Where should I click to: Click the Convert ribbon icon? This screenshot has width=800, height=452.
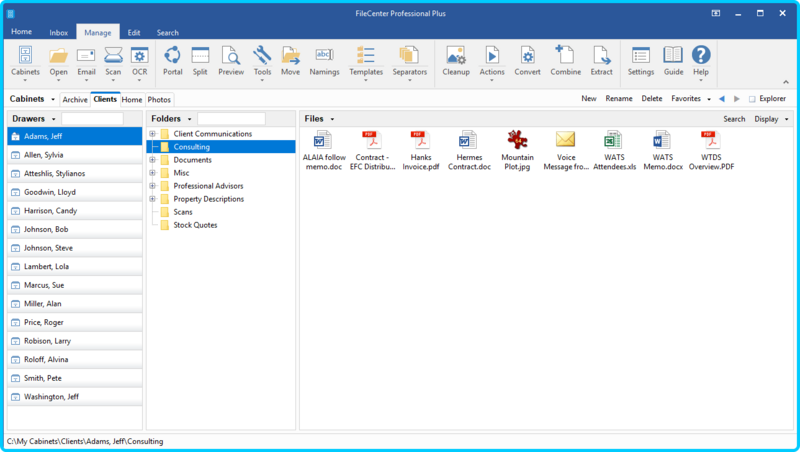[x=528, y=61]
